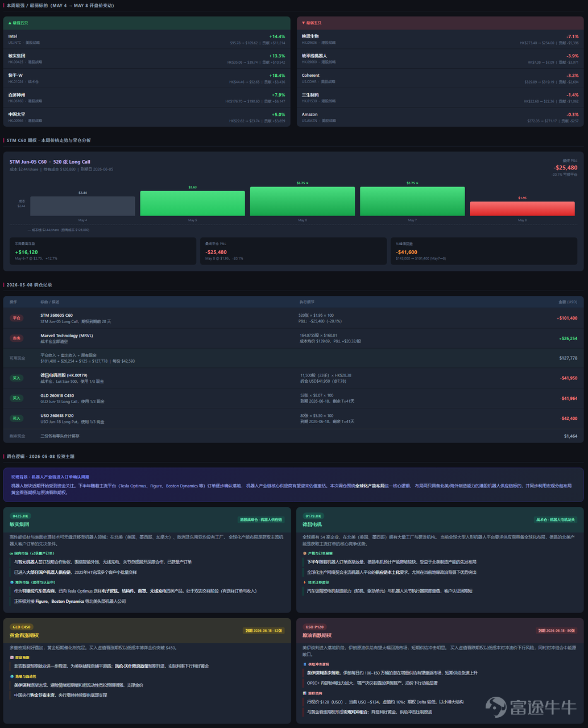
Task: Click the icon beside 期权结构 in crude card
Action: point(305,693)
